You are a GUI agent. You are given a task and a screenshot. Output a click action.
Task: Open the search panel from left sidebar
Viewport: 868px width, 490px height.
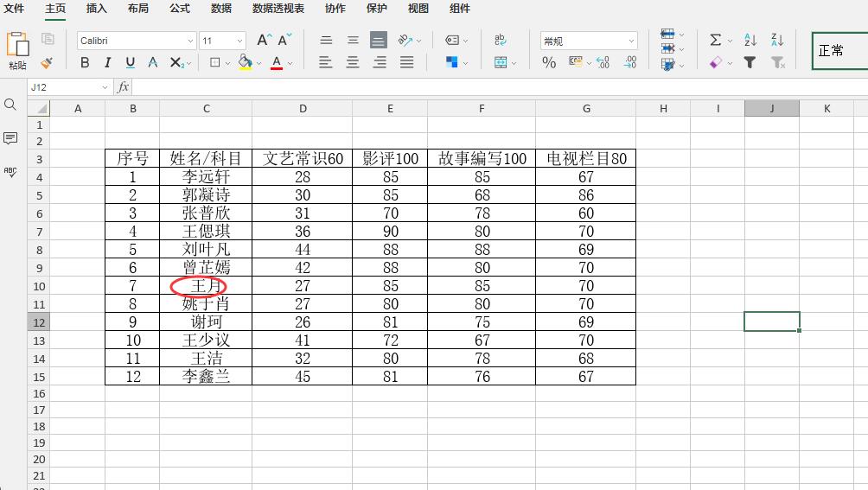coord(10,105)
